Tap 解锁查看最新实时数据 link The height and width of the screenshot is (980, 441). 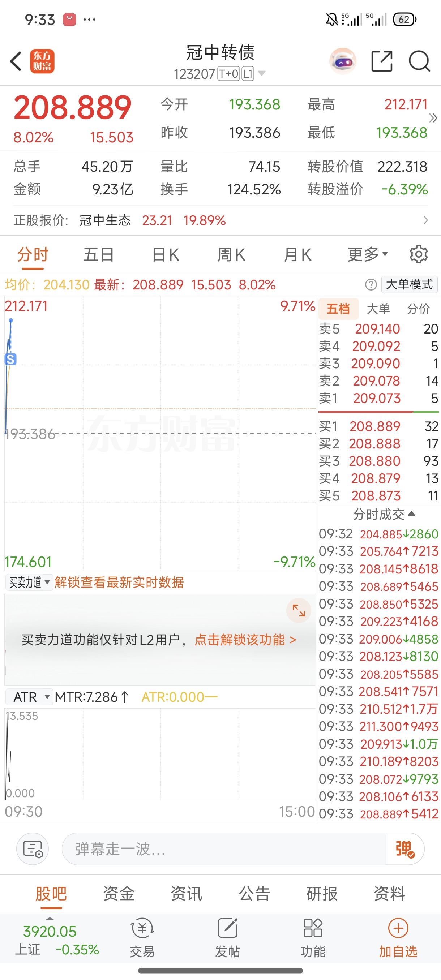click(119, 582)
